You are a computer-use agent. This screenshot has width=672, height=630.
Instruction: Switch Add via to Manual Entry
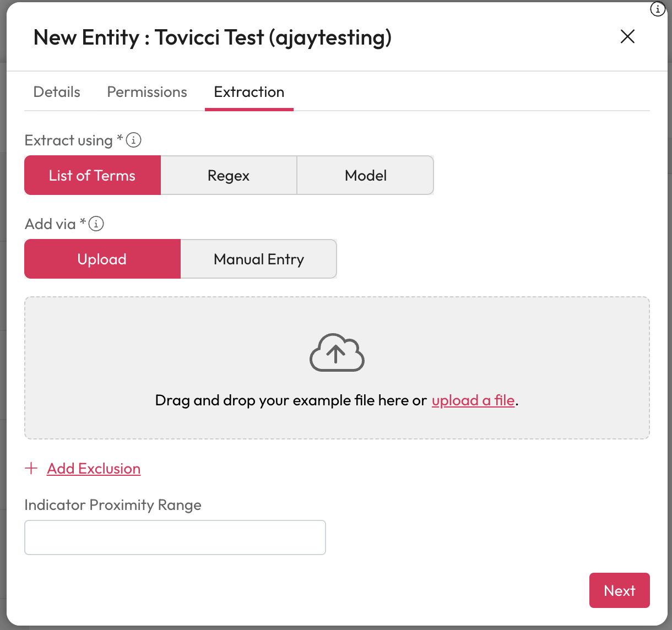(x=258, y=259)
